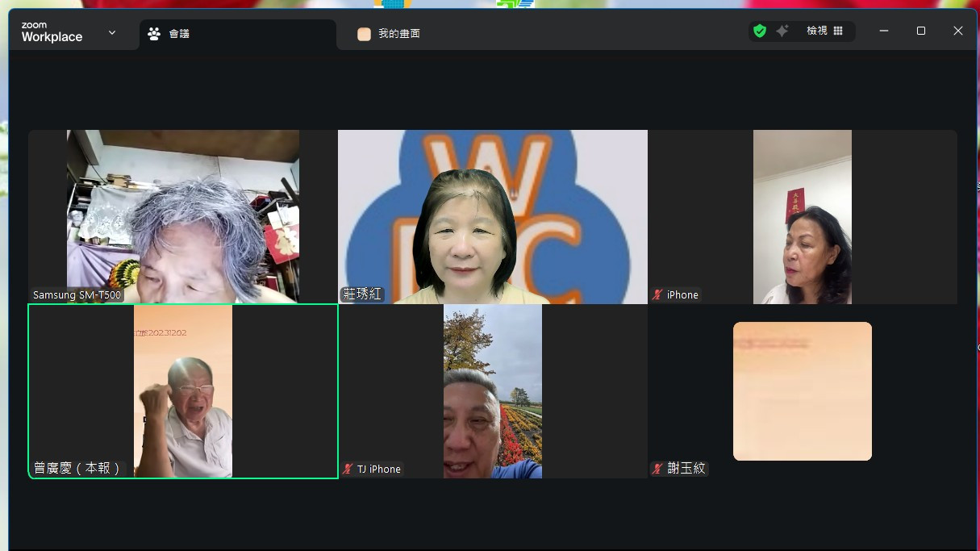
Task: Select the 謝玉紋 profile picture tile
Action: pyautogui.click(x=802, y=391)
